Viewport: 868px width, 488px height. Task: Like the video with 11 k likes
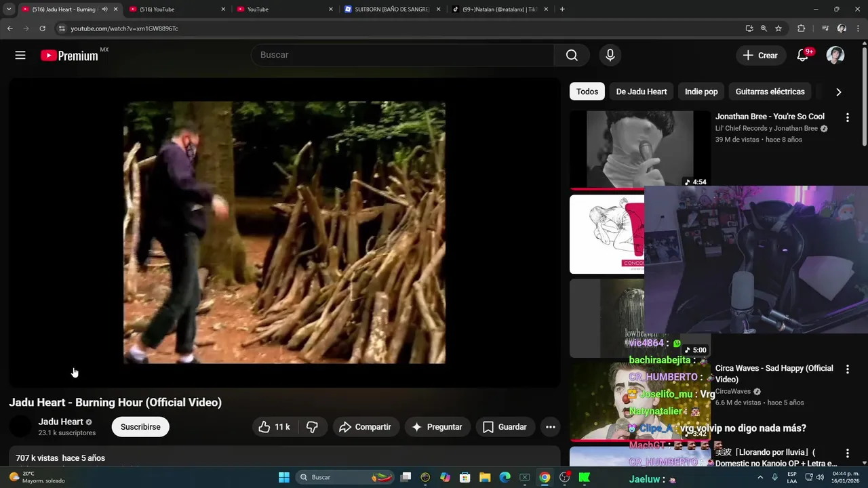tap(274, 427)
